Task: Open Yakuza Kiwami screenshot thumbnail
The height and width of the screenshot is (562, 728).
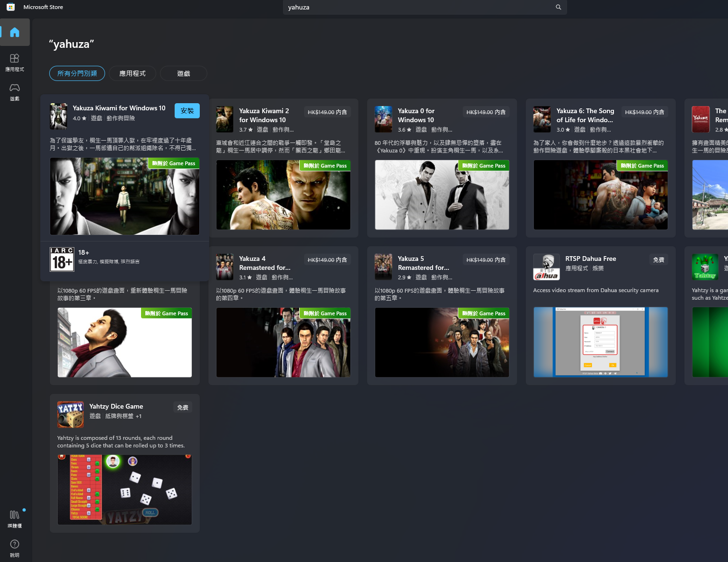Action: [124, 196]
